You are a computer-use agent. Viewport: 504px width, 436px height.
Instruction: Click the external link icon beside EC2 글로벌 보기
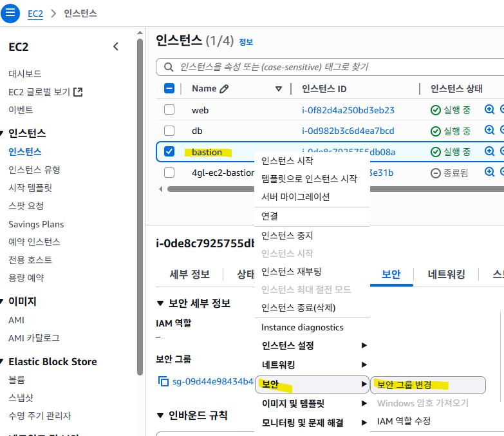[x=78, y=92]
